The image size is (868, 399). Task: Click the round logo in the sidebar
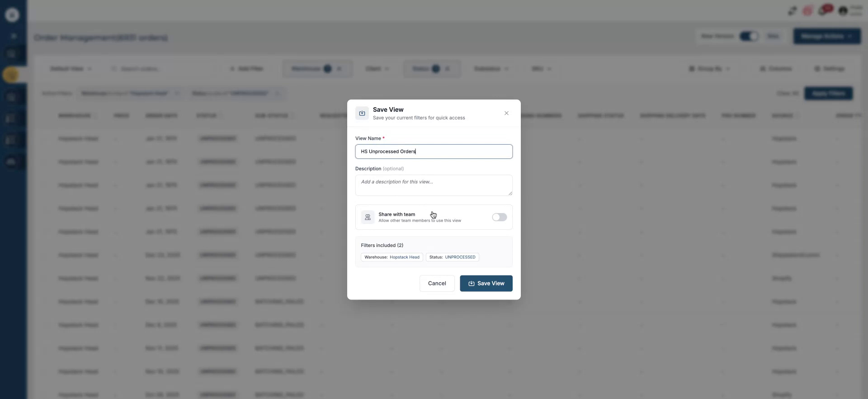click(12, 15)
